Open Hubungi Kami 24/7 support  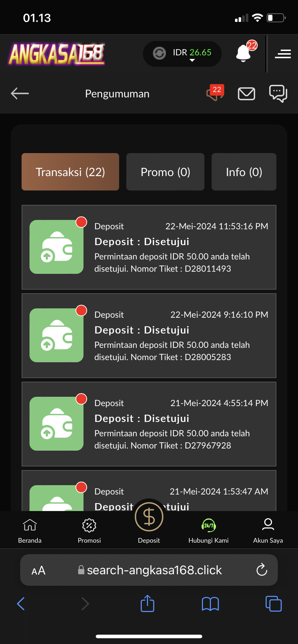[208, 530]
